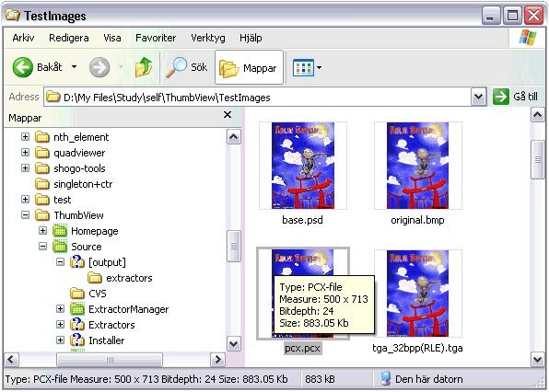Image resolution: width=549 pixels, height=392 pixels.
Task: Click the green Bakåt back arrow
Action: click(x=23, y=67)
